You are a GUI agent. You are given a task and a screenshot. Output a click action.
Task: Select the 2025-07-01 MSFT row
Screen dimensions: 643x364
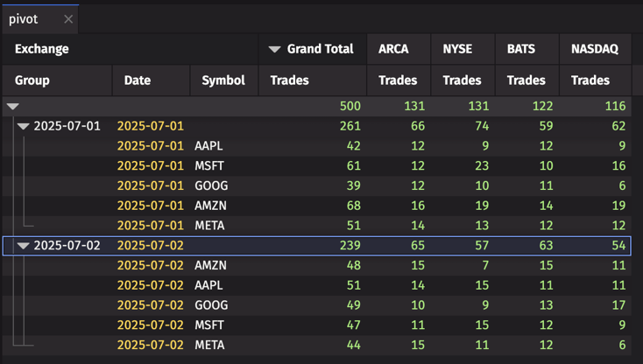coord(316,166)
